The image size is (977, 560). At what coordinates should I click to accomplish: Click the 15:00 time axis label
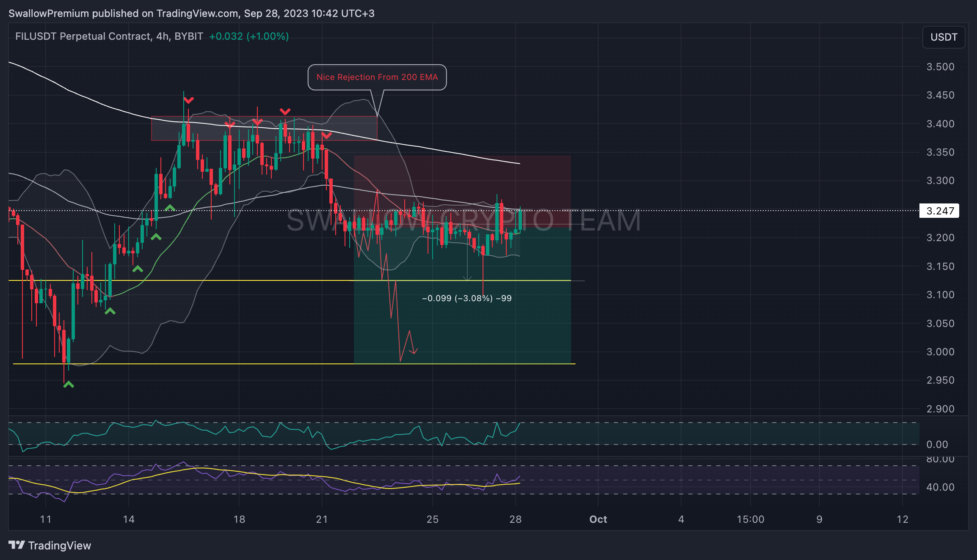(751, 519)
